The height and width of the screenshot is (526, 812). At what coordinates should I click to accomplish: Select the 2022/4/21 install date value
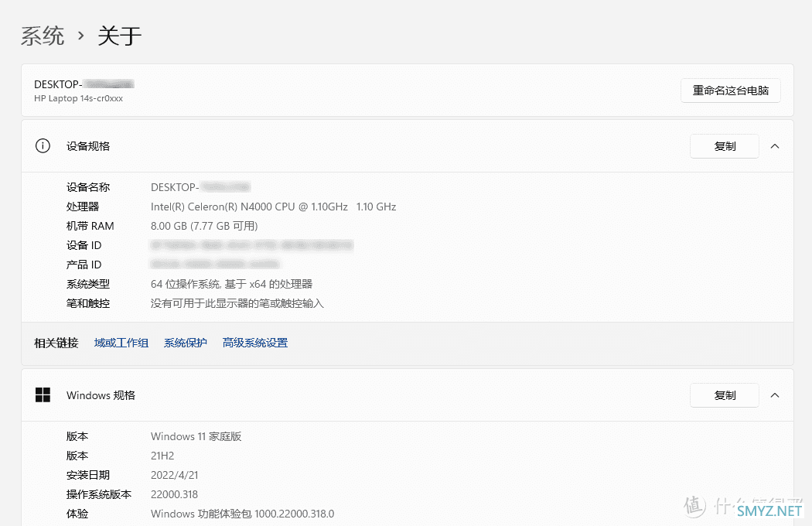tap(175, 475)
